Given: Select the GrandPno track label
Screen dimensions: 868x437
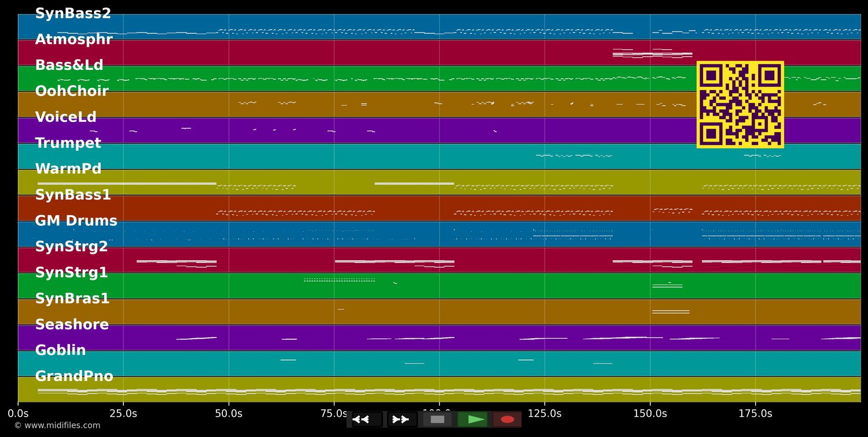Looking at the screenshot, I should 74,376.
